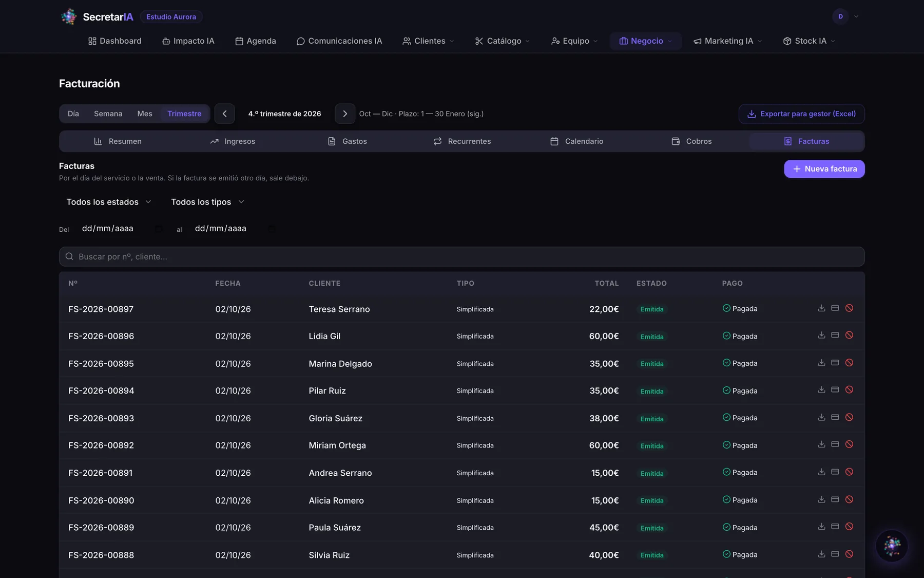Open the Clientes navigation dropdown

coord(428,41)
